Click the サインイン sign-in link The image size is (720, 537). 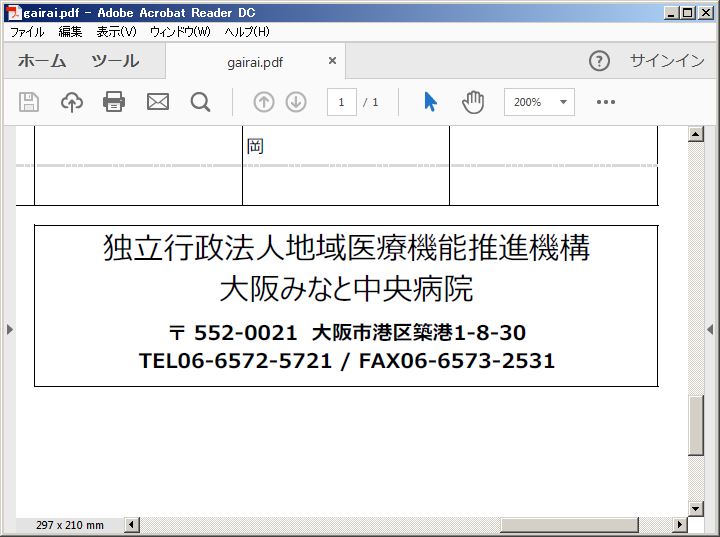coord(667,61)
